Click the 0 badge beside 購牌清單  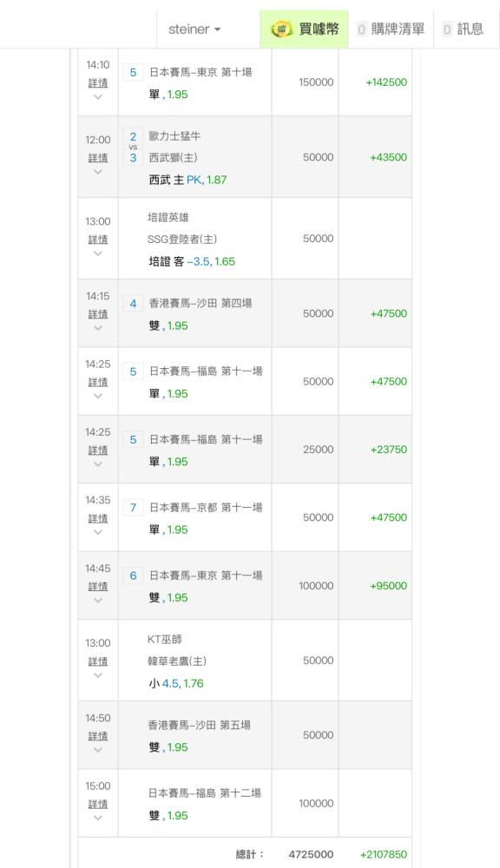[x=362, y=30]
